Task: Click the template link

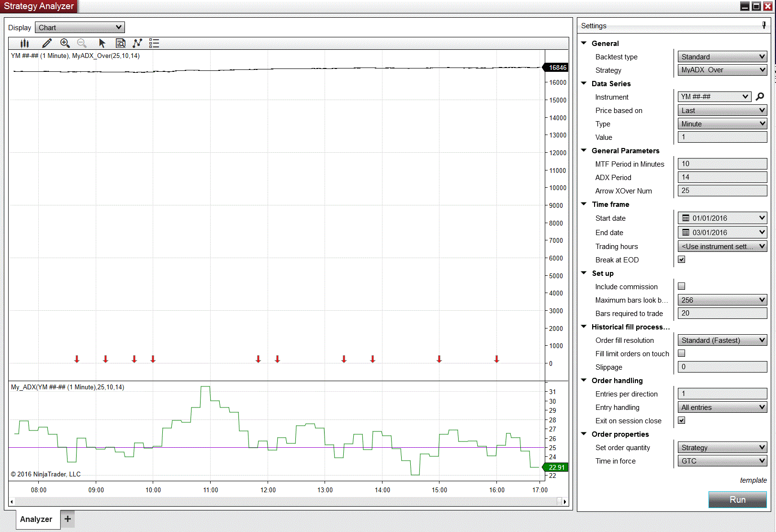Action: (x=753, y=480)
